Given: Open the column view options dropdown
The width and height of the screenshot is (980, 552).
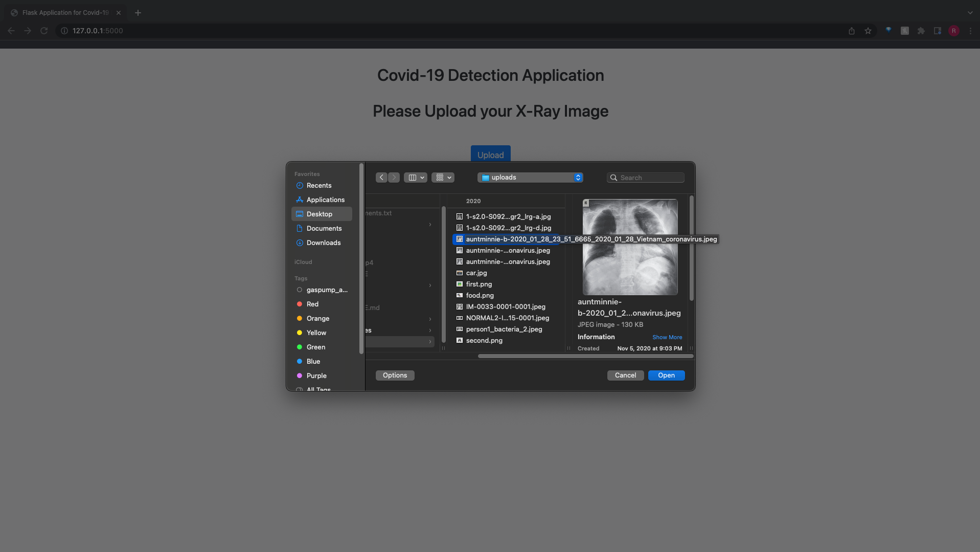Looking at the screenshot, I should point(416,178).
